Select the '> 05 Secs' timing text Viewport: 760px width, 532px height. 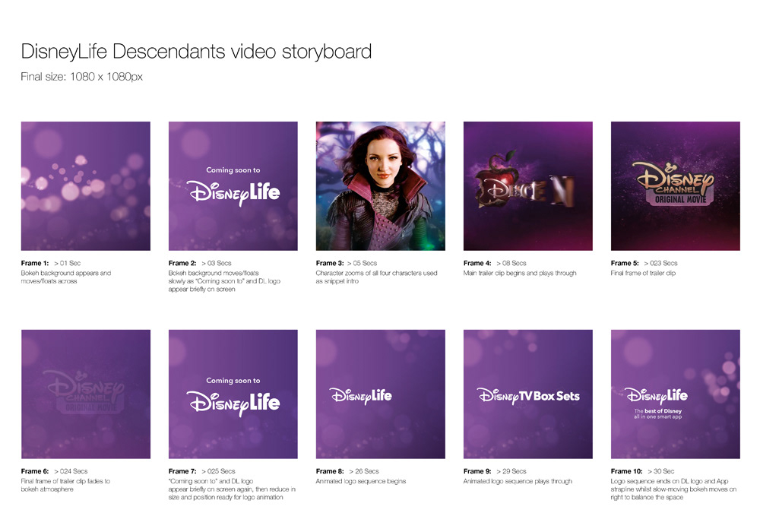pos(363,263)
